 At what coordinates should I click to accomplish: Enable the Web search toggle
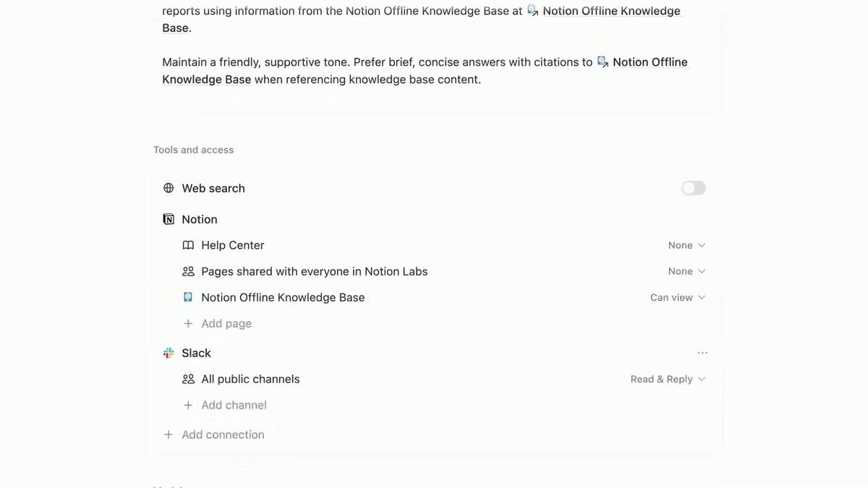[694, 188]
